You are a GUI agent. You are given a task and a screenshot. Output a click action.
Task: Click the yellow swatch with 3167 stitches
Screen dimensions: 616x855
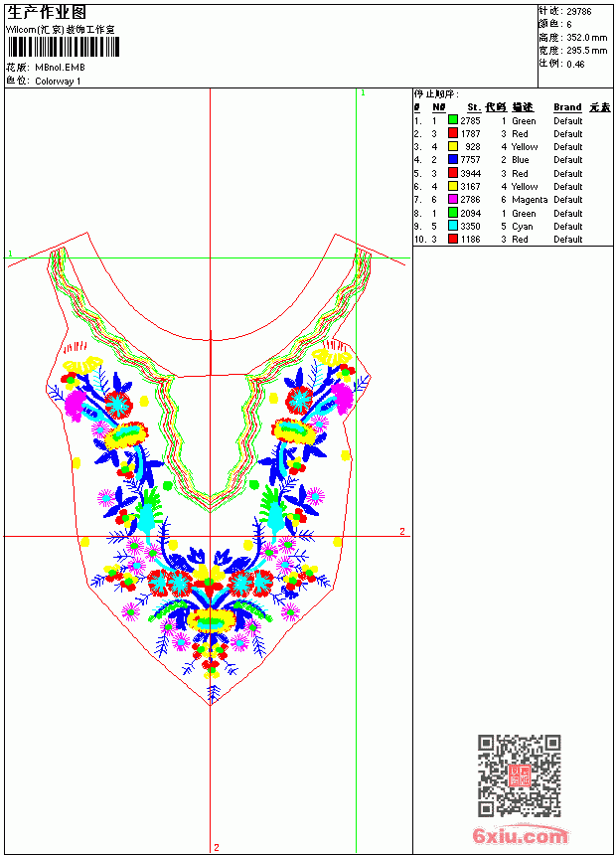[452, 186]
